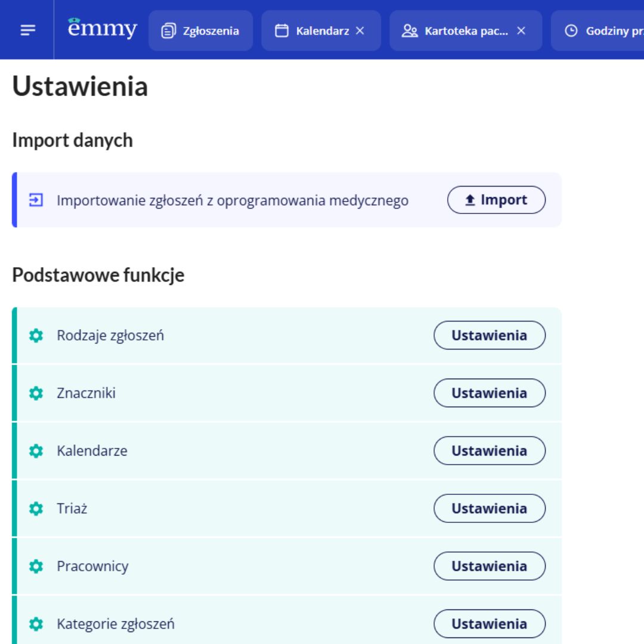Image resolution: width=644 pixels, height=644 pixels.
Task: Close the Kartoteka pacjentów tab
Action: pyautogui.click(x=521, y=31)
